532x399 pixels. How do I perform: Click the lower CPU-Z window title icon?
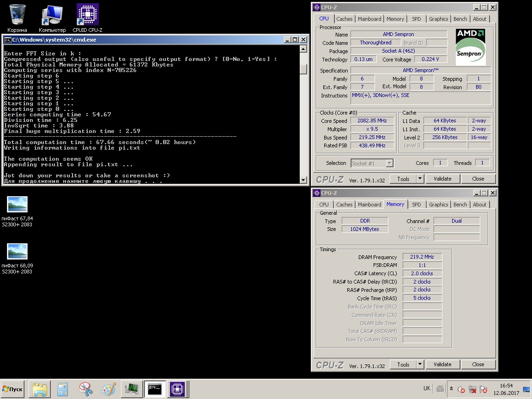316,193
